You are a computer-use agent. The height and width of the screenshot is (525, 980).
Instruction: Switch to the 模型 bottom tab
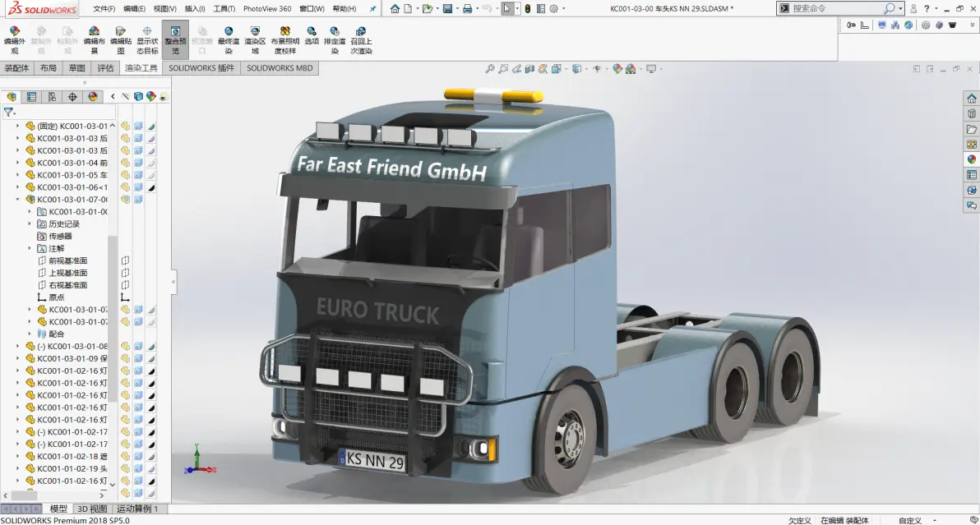coord(58,509)
